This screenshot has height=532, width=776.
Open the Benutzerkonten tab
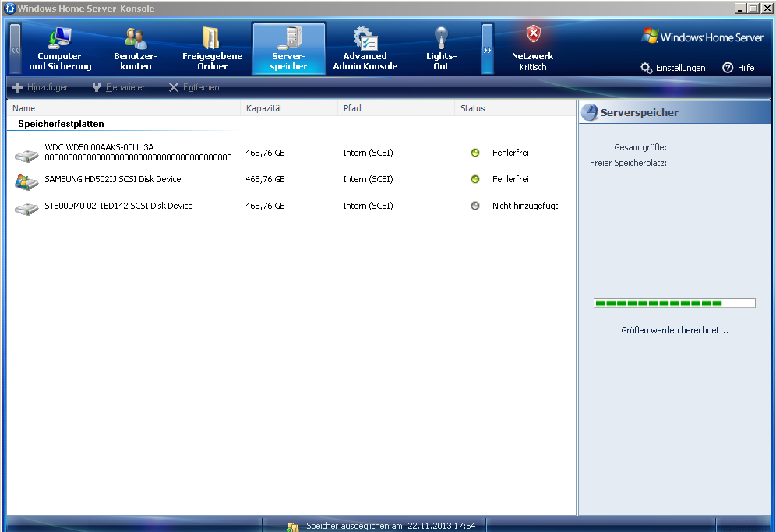[x=136, y=48]
